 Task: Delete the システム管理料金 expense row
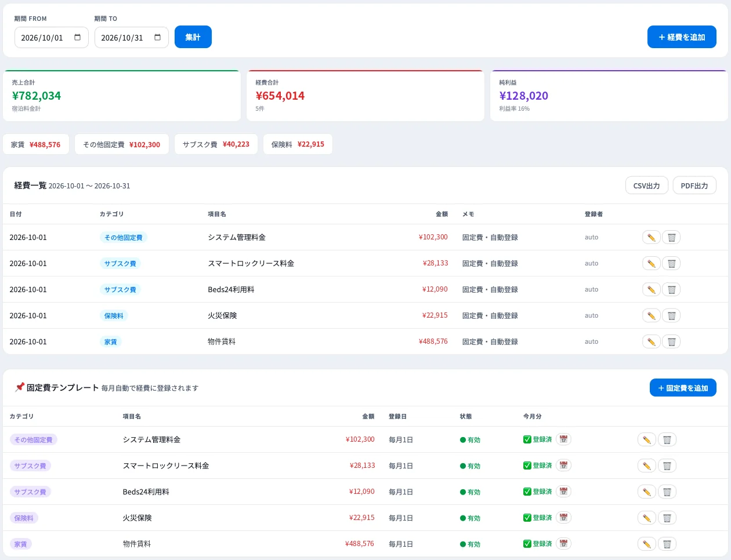(x=671, y=237)
